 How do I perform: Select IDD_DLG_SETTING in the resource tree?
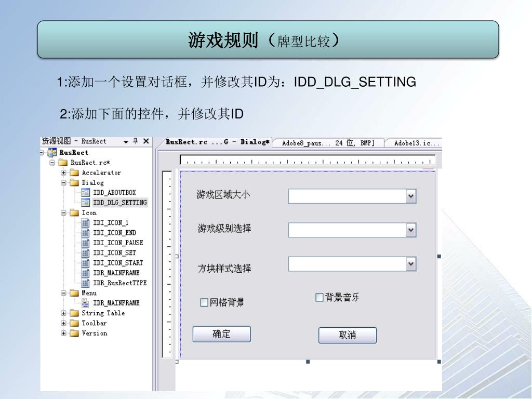click(x=120, y=203)
